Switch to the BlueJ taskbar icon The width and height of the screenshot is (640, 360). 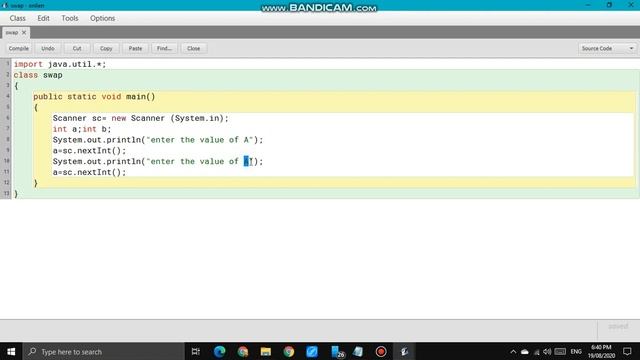point(404,351)
